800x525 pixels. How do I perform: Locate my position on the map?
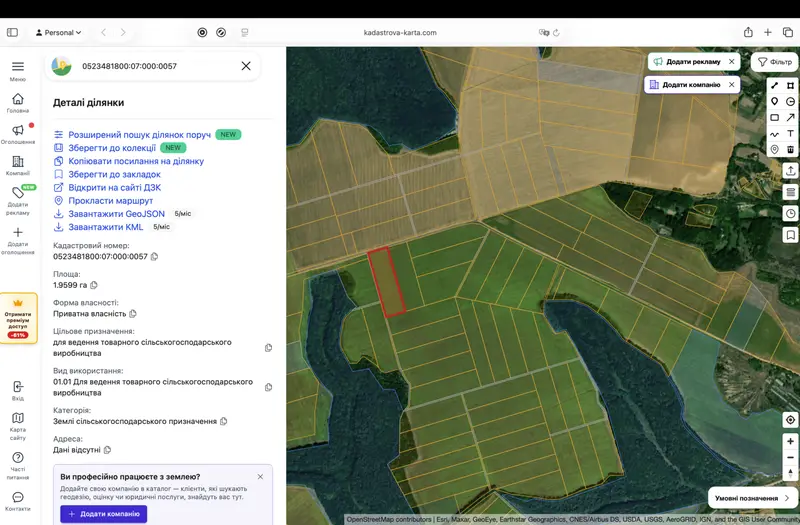point(790,420)
